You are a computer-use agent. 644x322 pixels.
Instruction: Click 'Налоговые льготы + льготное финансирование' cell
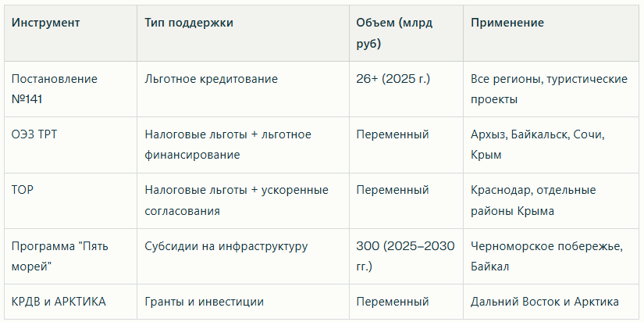pos(228,145)
